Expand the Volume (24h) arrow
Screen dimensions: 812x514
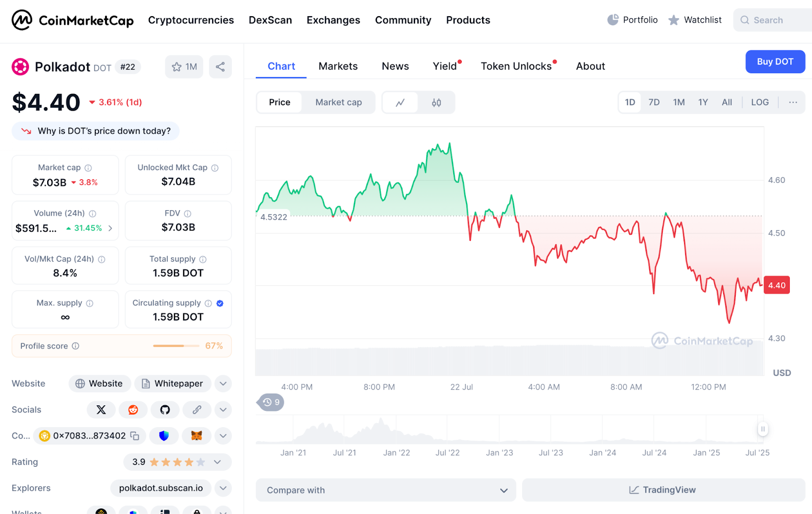pyautogui.click(x=110, y=229)
